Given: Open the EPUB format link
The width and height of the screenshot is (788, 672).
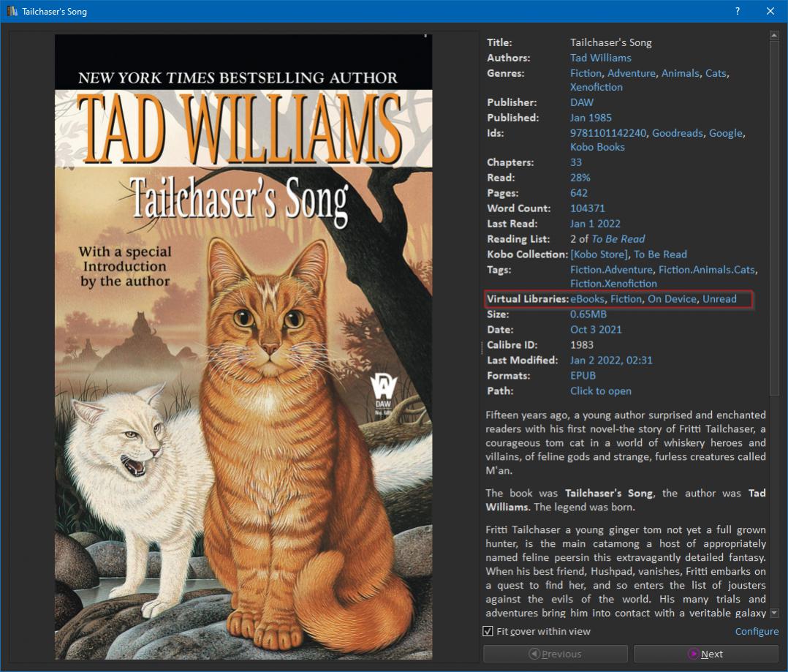Looking at the screenshot, I should pos(583,375).
